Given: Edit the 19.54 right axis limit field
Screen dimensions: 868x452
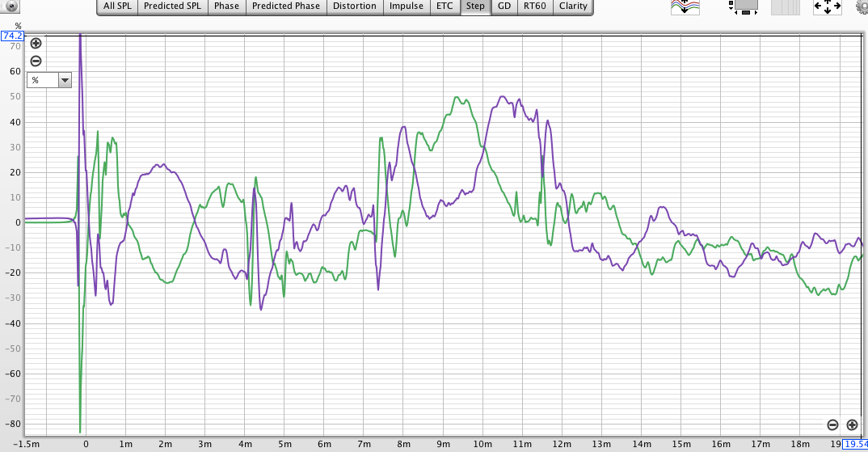Looking at the screenshot, I should tap(854, 445).
